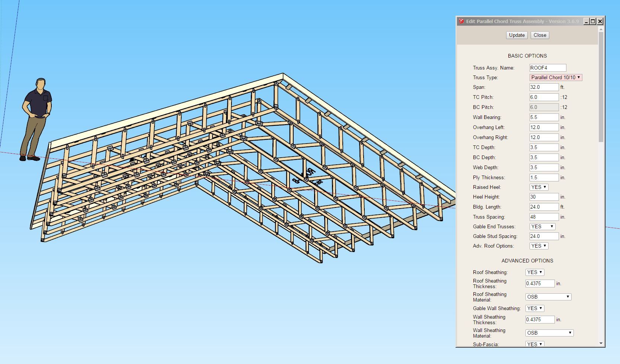
Task: Toggle the Adv. Roof Options dropdown
Action: pos(539,246)
